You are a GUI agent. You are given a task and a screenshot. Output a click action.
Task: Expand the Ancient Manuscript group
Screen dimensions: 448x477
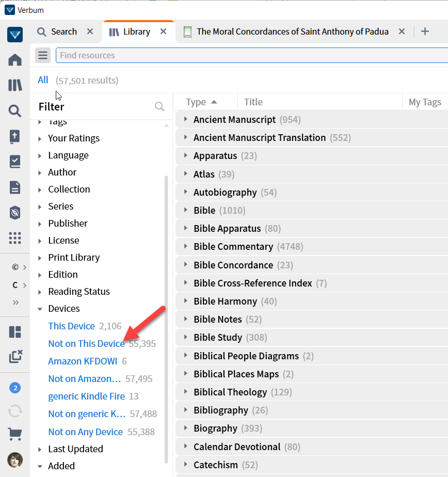pyautogui.click(x=185, y=119)
